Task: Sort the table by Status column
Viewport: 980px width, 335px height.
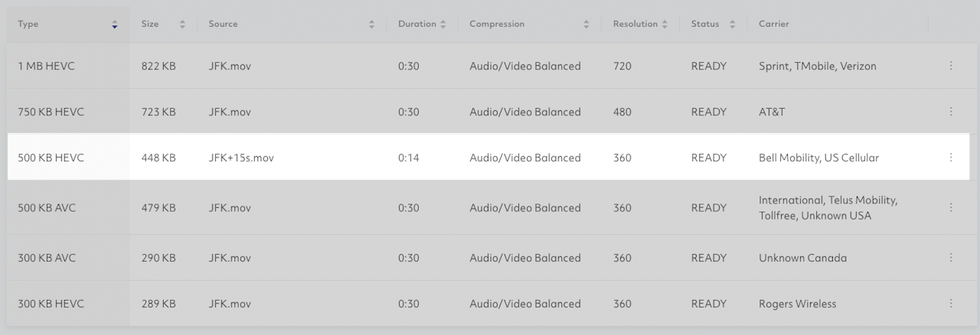Action: [732, 24]
